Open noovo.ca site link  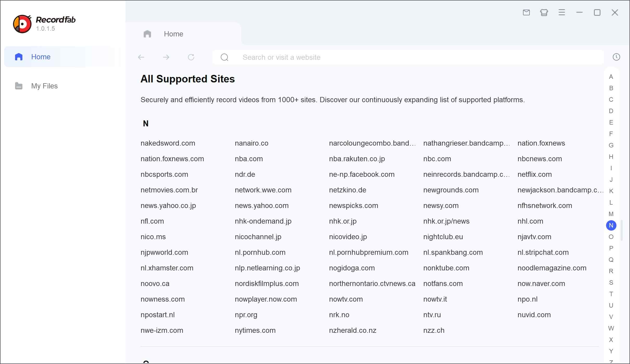click(155, 284)
